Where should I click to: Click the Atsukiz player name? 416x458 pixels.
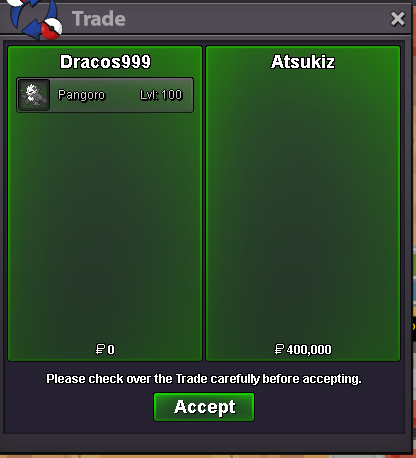point(303,62)
